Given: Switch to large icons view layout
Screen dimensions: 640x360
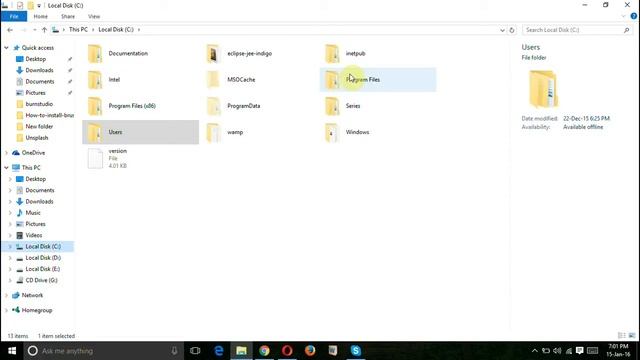Looking at the screenshot, I should click(632, 336).
